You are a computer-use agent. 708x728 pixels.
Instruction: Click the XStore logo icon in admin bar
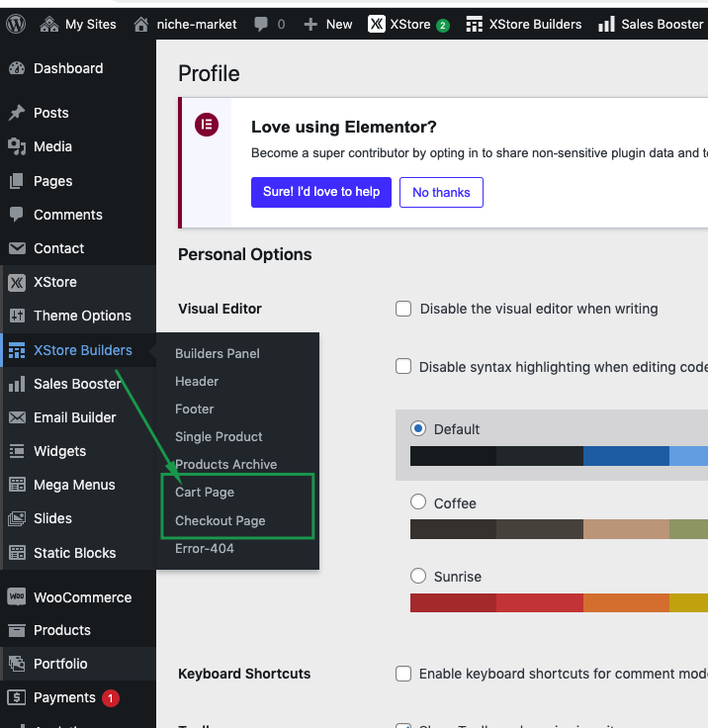[x=377, y=24]
